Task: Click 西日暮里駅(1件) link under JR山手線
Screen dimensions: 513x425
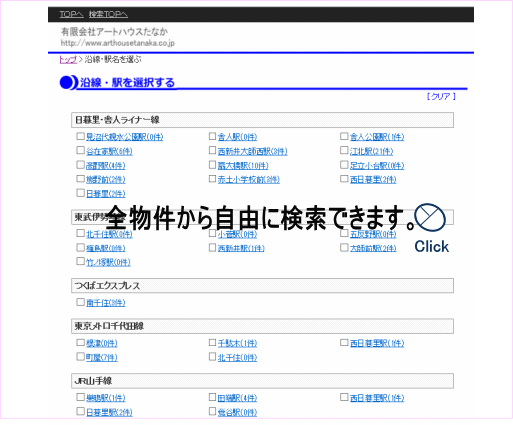Action: tap(377, 398)
